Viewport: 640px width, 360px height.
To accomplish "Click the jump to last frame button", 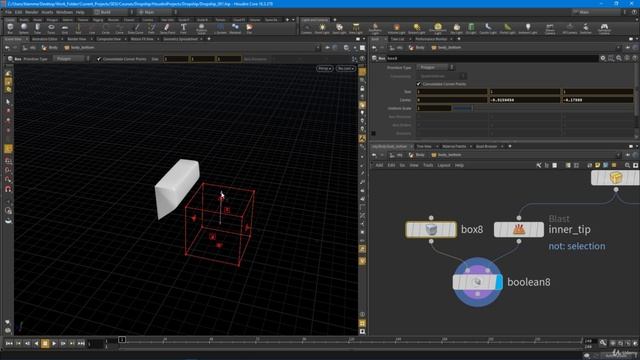I will point(81,344).
